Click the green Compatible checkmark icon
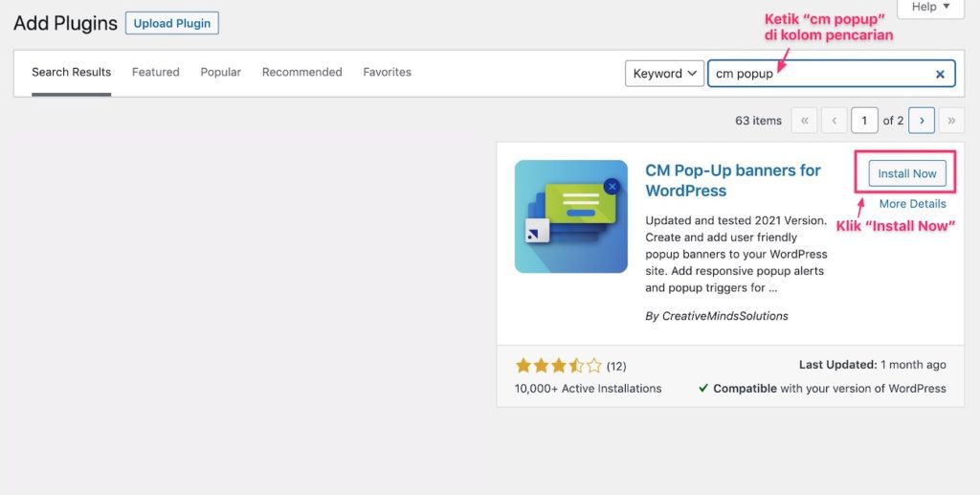 [x=703, y=388]
